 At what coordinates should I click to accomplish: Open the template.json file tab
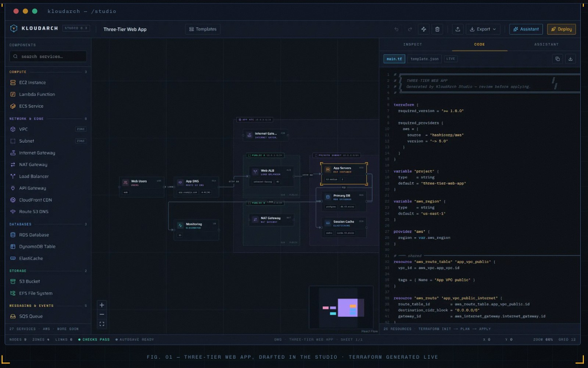[x=424, y=59]
